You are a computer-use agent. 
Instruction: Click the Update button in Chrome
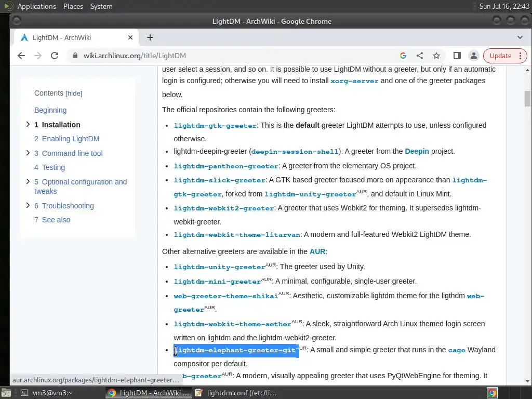coord(500,56)
